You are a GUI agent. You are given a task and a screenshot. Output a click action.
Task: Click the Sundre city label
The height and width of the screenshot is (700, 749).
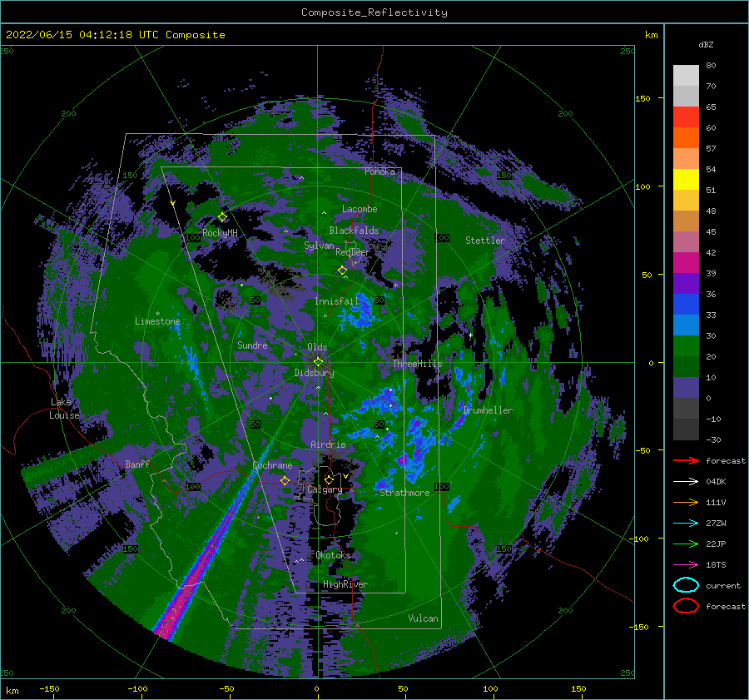tap(252, 345)
